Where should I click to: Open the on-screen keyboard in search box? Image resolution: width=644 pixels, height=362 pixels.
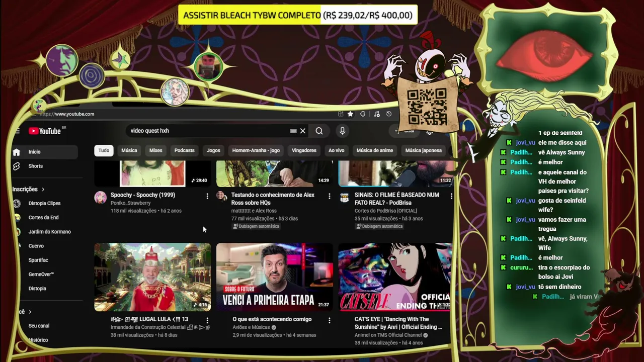[x=293, y=131]
